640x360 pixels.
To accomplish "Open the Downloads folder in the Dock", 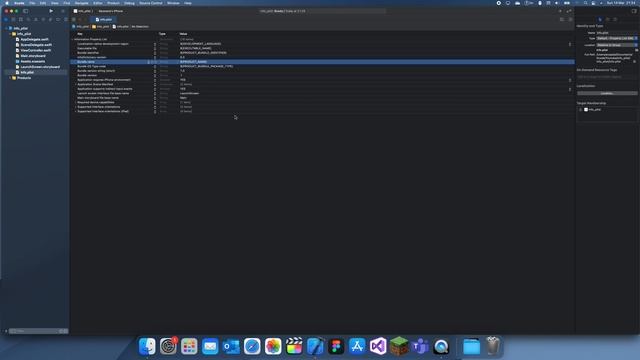I will coord(471,346).
